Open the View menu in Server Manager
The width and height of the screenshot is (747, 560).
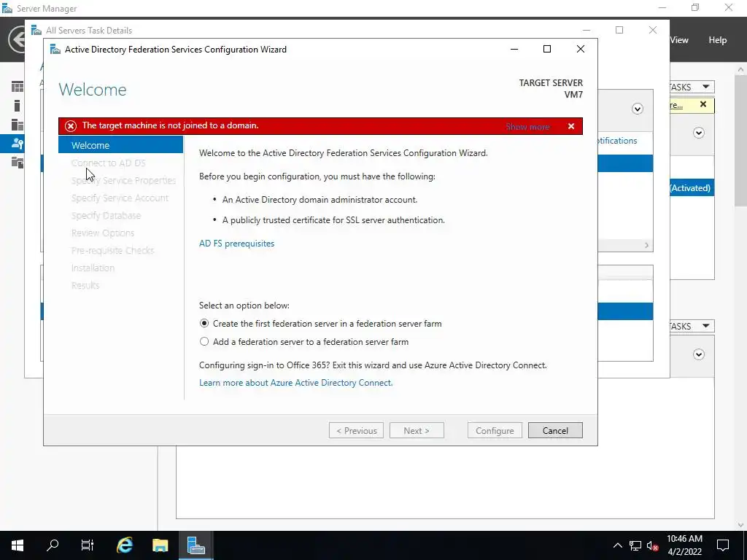(x=679, y=40)
